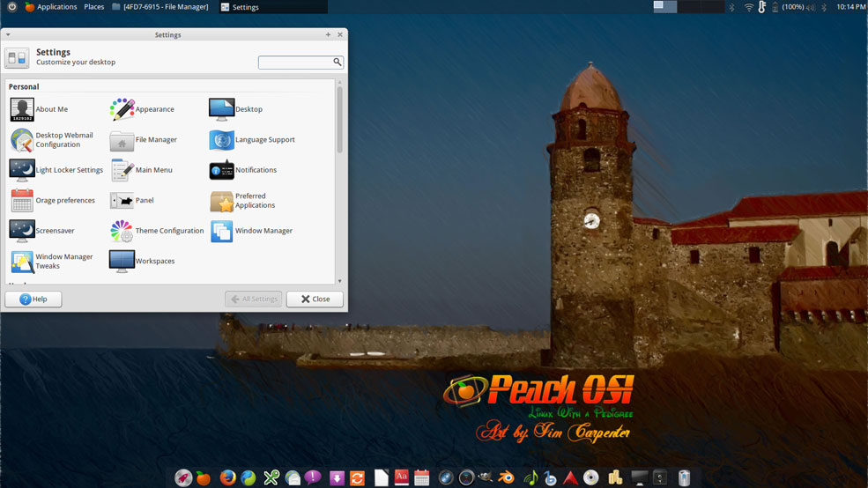This screenshot has height=488, width=868.
Task: Open the calendar dock icon
Action: tap(422, 477)
